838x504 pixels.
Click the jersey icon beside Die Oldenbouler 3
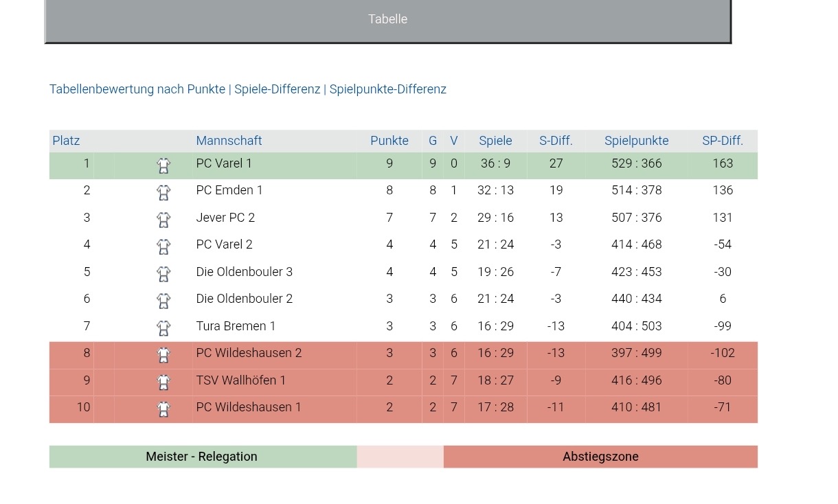[163, 274]
